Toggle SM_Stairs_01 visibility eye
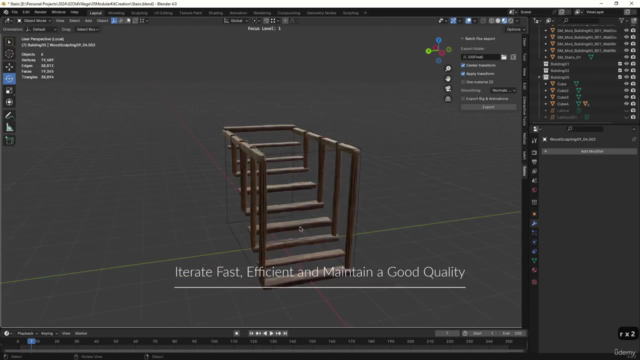The width and height of the screenshot is (640, 360). point(627,57)
